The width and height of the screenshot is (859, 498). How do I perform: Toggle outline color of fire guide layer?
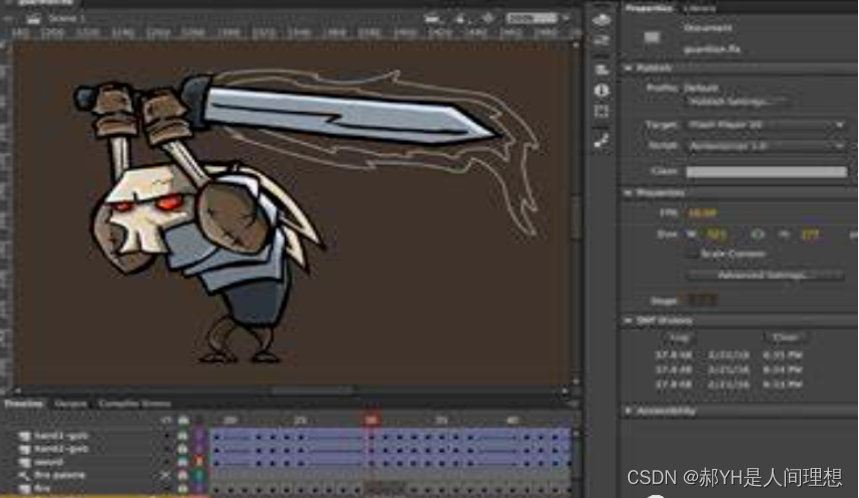click(x=199, y=475)
